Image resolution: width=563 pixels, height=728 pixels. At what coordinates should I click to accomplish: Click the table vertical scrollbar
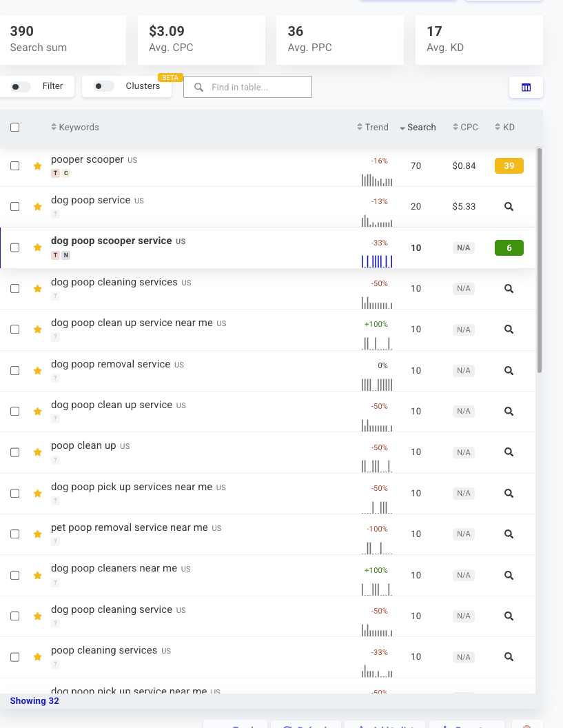pos(540,260)
